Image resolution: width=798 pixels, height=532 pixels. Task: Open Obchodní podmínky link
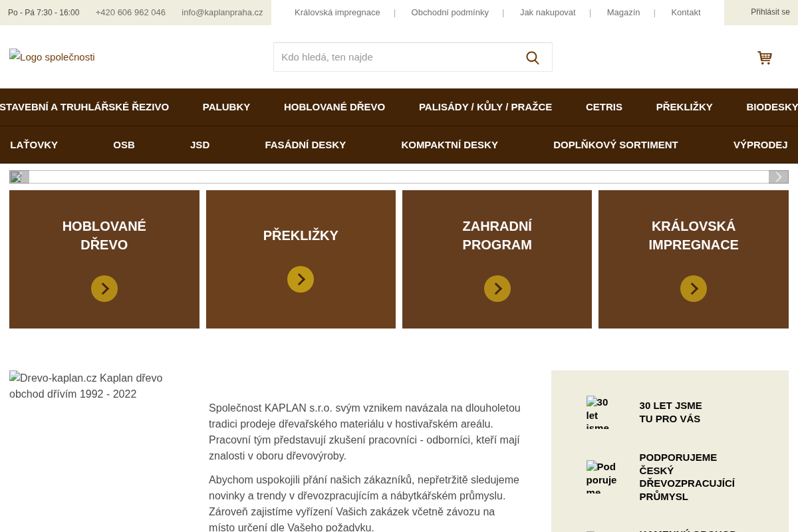(x=450, y=13)
